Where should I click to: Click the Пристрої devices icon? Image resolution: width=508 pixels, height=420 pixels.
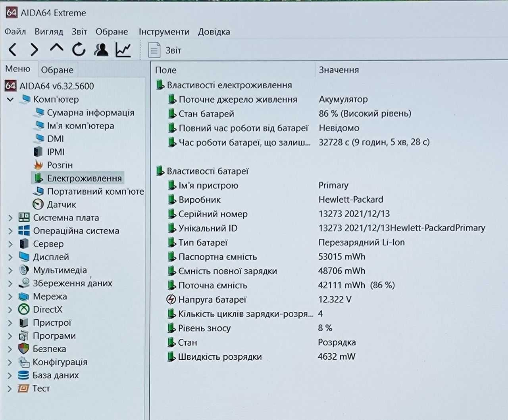(24, 322)
